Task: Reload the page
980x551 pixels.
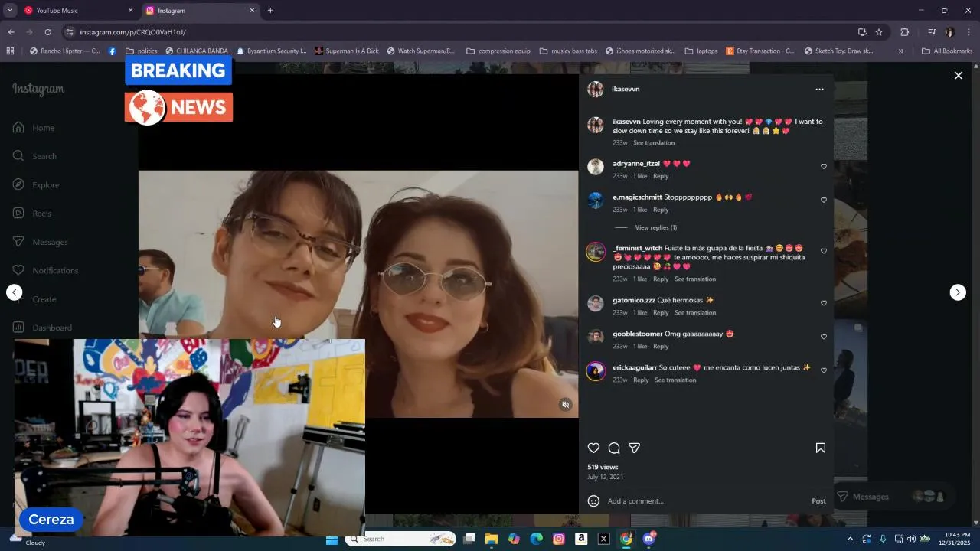Action: pyautogui.click(x=48, y=32)
